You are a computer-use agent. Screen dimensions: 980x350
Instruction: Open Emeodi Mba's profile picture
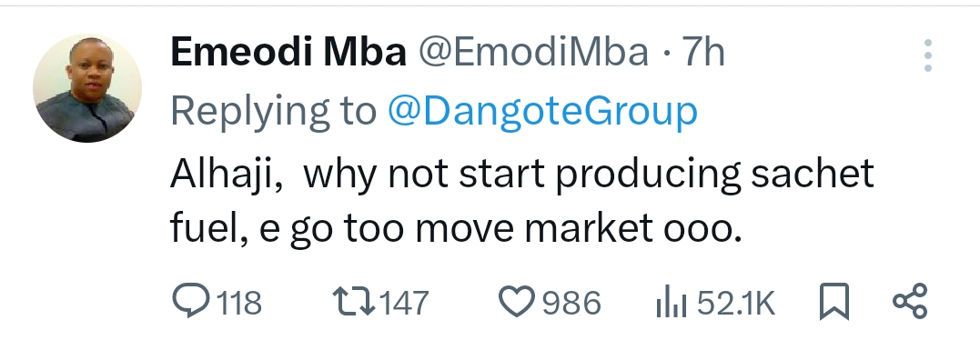pos(86,88)
